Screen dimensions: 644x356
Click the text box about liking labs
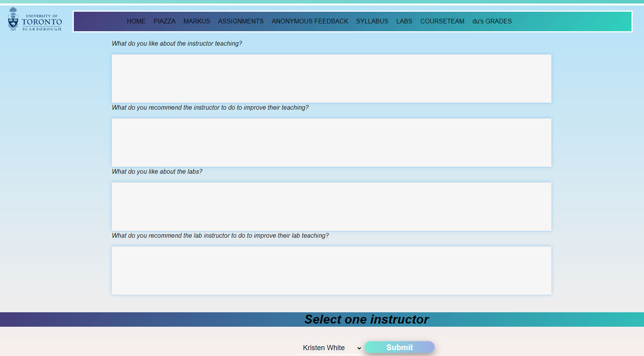[332, 206]
